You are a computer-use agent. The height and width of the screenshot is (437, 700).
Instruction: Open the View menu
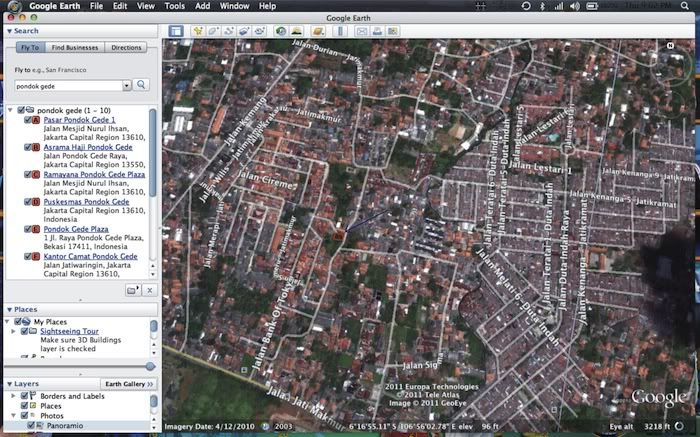tap(146, 6)
